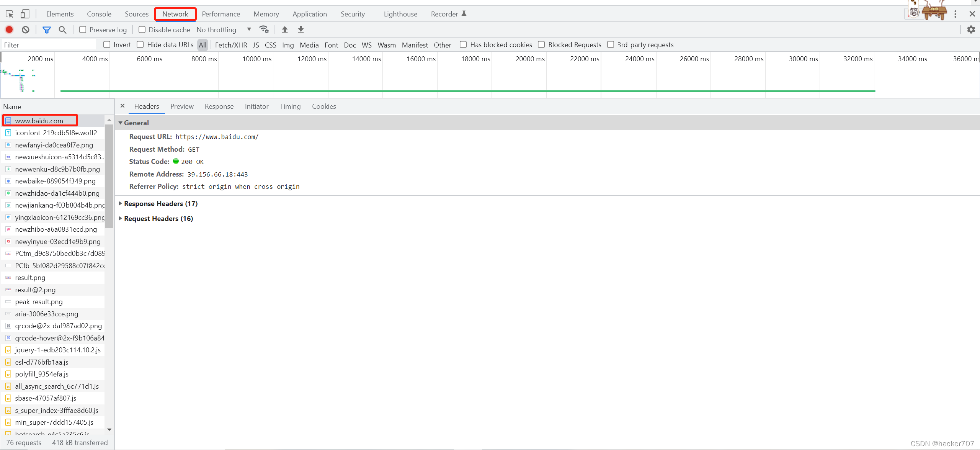Open network settings gear icon

tap(971, 29)
